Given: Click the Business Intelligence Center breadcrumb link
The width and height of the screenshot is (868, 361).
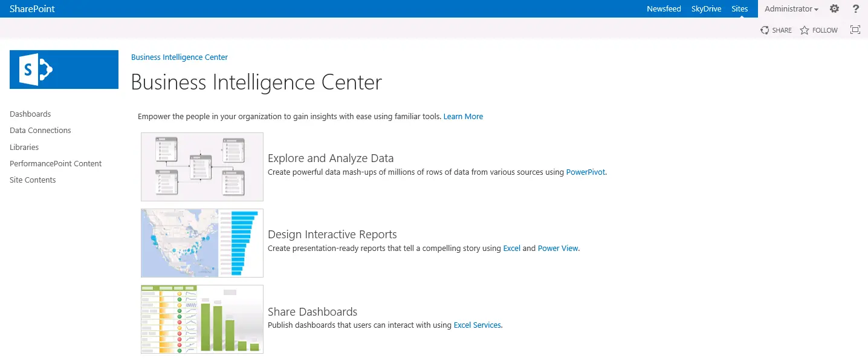Looking at the screenshot, I should click(180, 57).
